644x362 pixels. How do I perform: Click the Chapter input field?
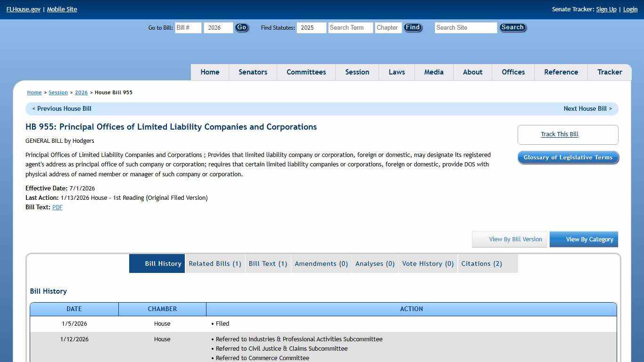[388, 28]
